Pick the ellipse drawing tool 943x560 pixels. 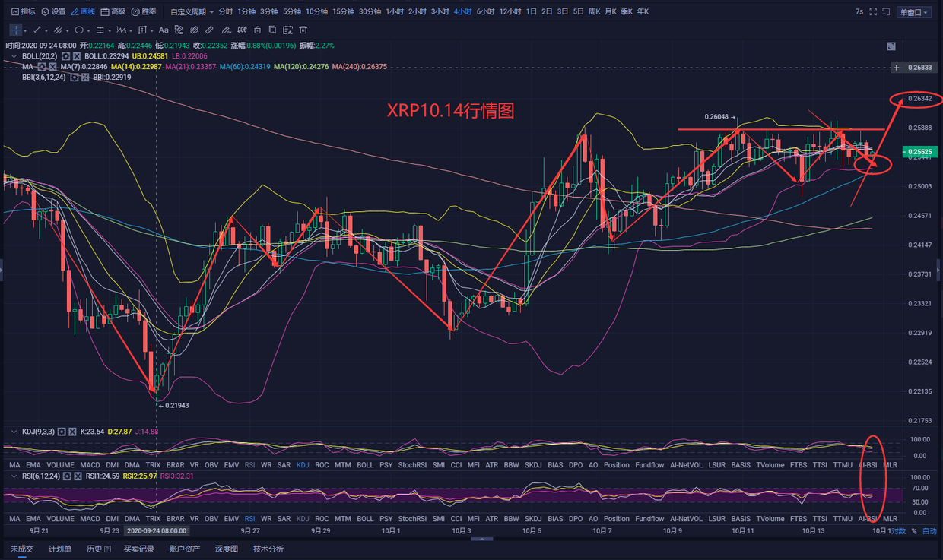pyautogui.click(x=79, y=30)
